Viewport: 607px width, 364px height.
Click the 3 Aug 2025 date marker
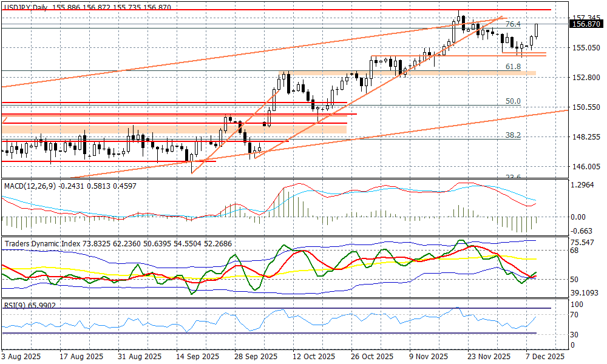(x=22, y=356)
